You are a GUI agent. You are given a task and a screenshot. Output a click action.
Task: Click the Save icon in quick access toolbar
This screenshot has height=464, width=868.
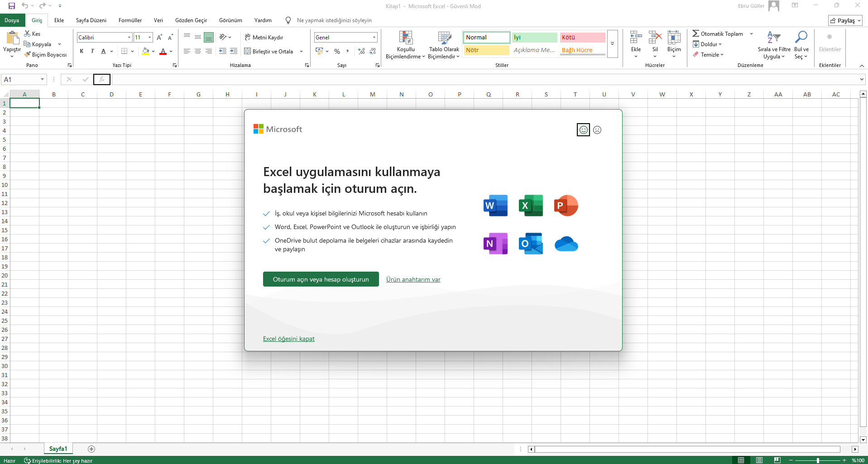[12, 6]
